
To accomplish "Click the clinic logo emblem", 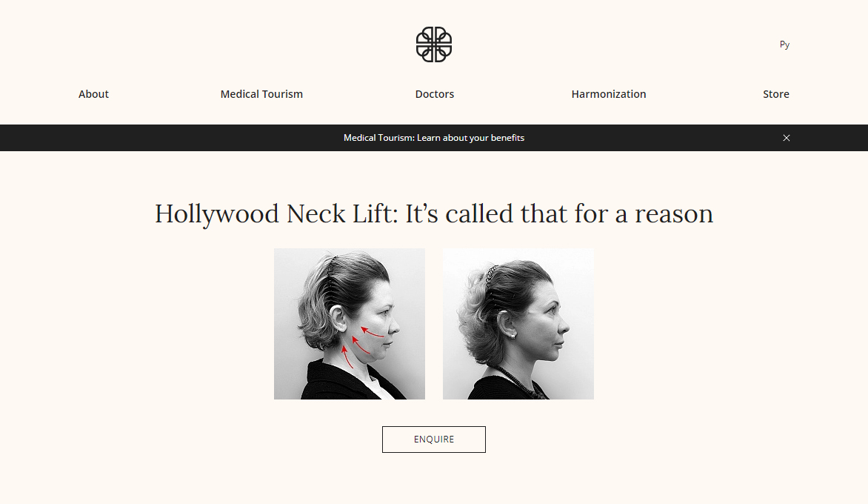I will pyautogui.click(x=434, y=44).
